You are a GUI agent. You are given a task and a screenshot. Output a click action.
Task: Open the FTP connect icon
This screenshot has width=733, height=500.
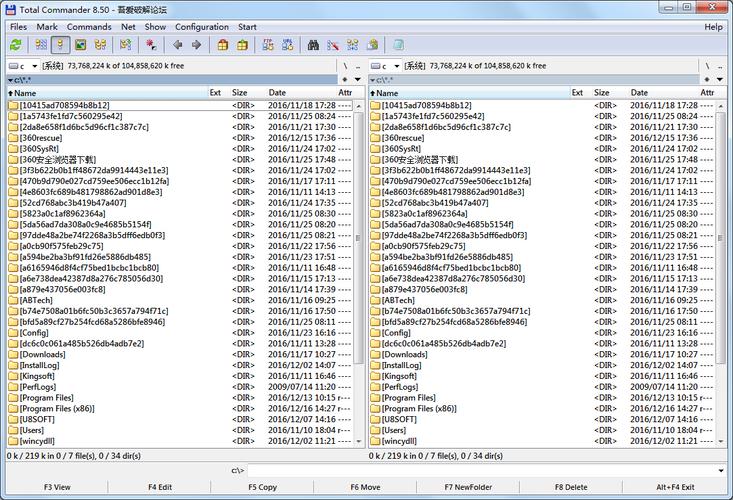coord(268,45)
